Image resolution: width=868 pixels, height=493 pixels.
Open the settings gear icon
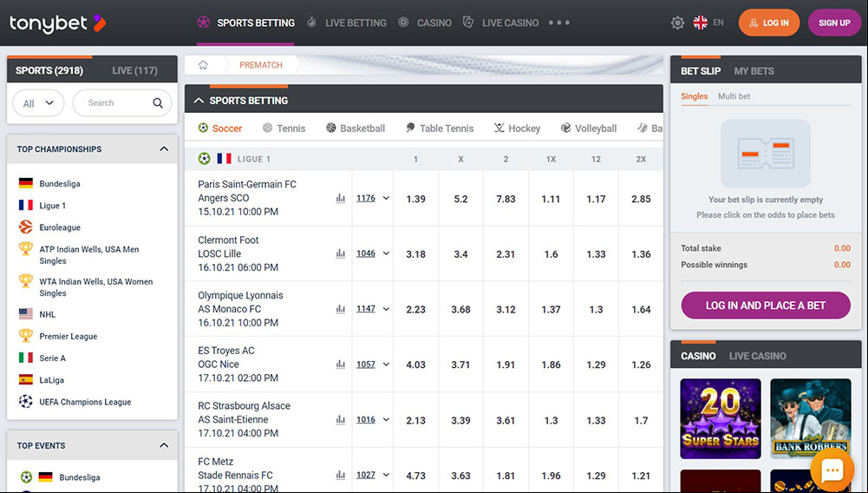[x=677, y=23]
